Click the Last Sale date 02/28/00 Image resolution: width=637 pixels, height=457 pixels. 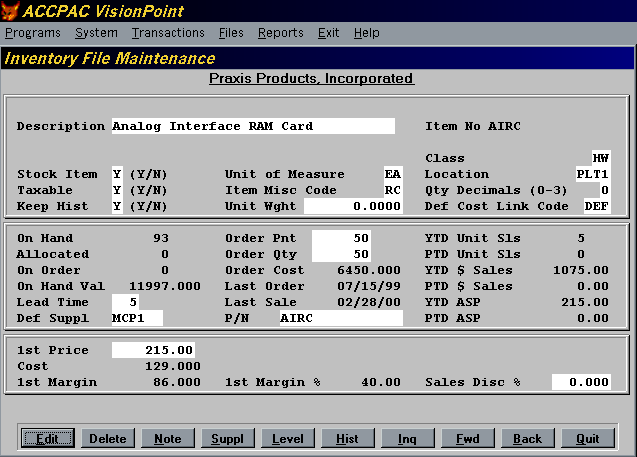tap(369, 302)
